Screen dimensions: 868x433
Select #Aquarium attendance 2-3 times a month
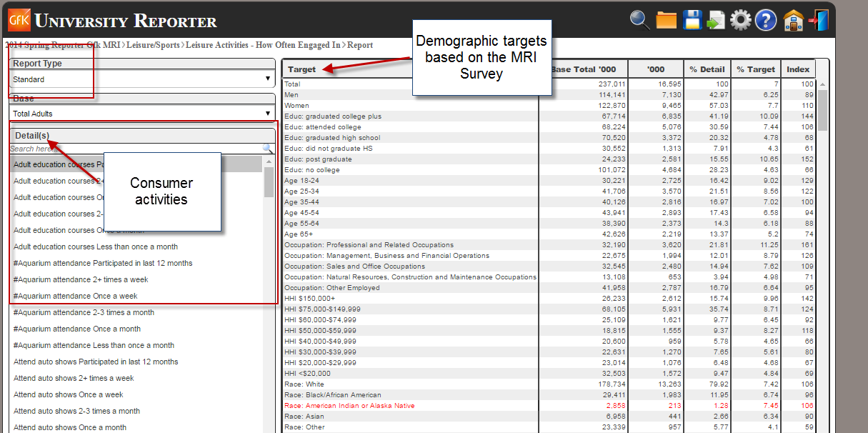click(136, 312)
